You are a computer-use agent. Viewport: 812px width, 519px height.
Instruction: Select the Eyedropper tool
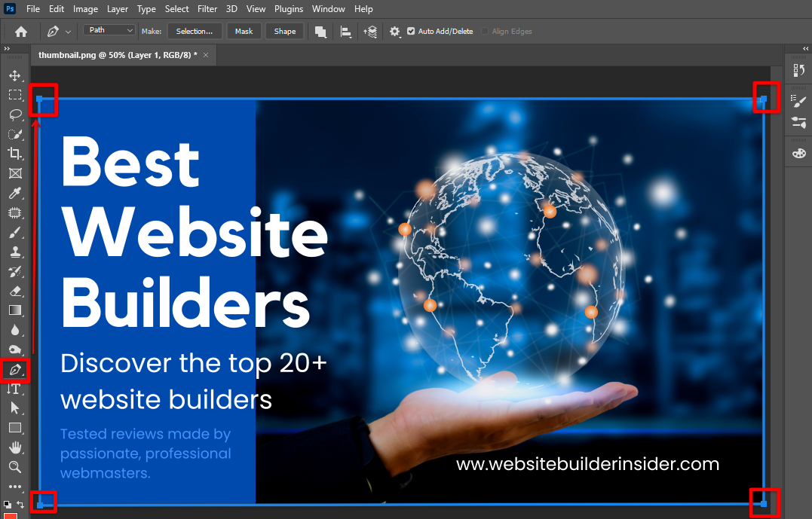click(15, 193)
